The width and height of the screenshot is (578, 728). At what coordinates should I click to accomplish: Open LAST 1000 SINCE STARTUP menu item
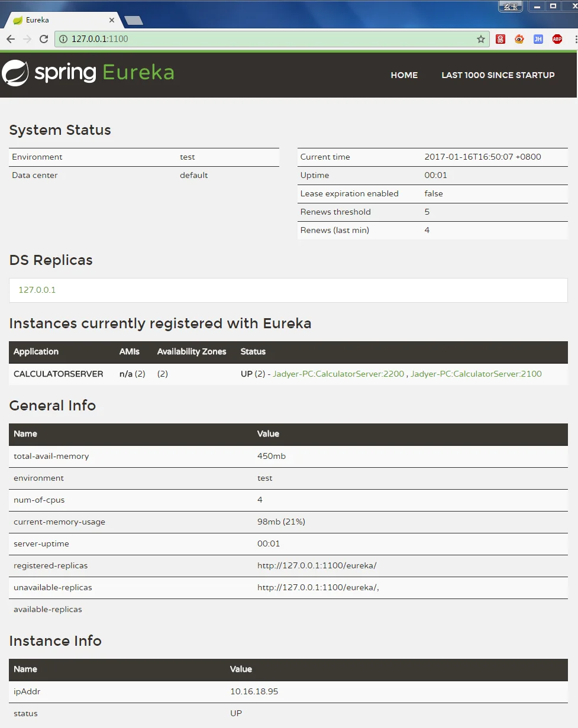(x=498, y=75)
